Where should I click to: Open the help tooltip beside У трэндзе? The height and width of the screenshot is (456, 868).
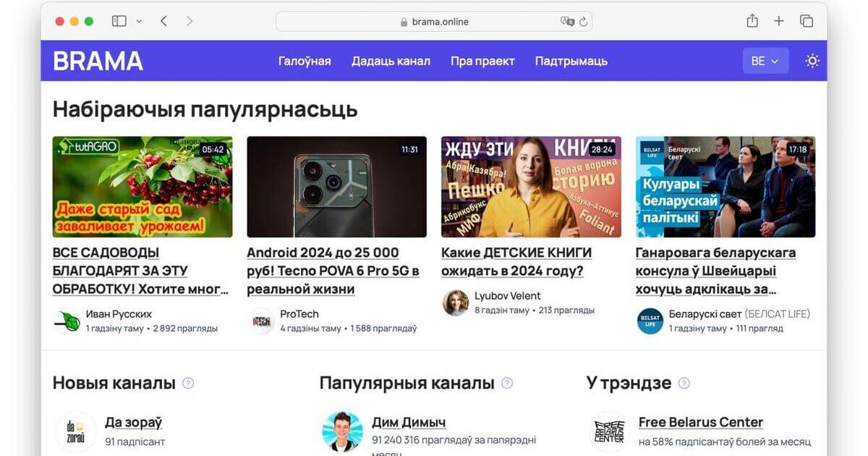pyautogui.click(x=683, y=382)
